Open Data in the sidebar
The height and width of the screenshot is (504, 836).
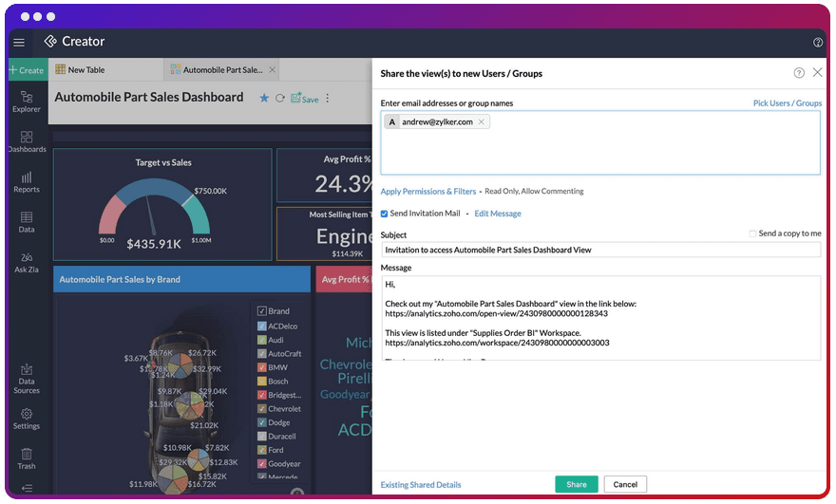point(27,222)
